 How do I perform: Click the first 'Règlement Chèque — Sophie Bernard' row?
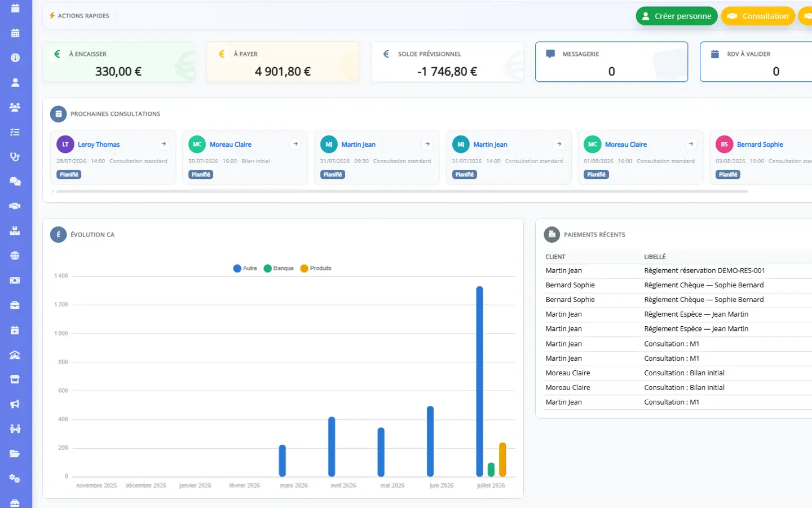678,285
